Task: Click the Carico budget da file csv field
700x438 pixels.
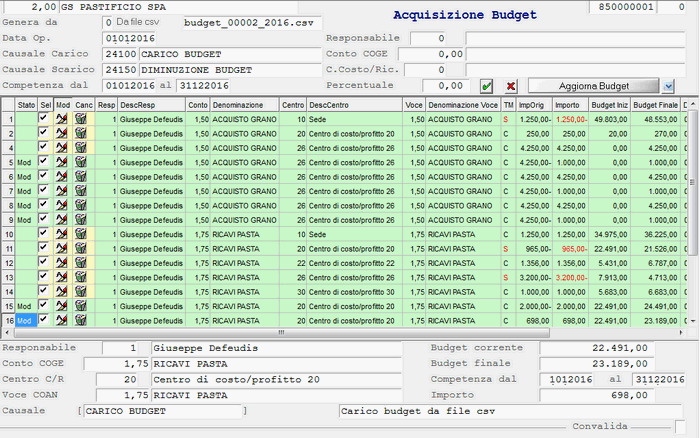Action: pos(510,411)
